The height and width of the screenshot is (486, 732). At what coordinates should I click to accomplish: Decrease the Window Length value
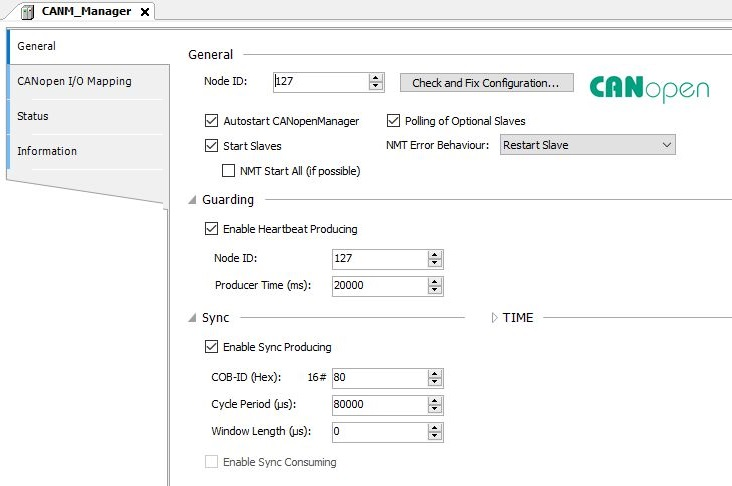[435, 437]
